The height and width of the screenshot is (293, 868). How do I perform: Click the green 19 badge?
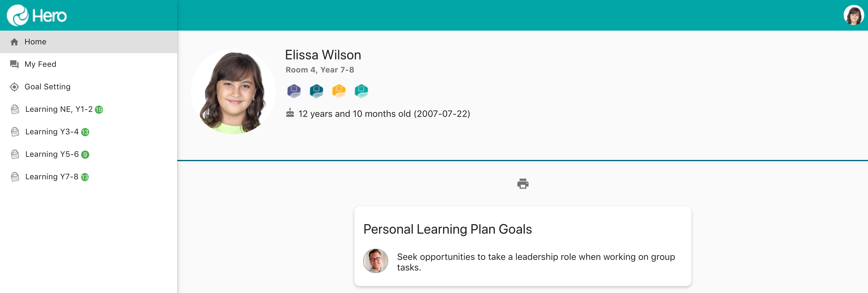coord(99,110)
